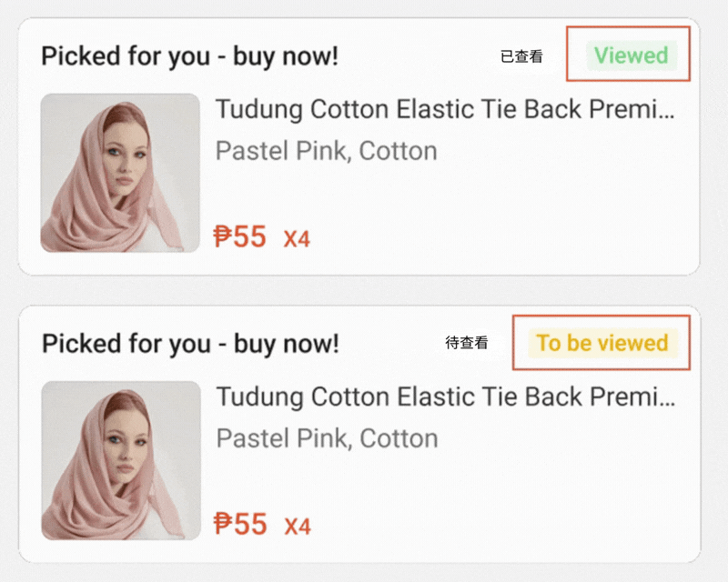Click the Picked for you heading in To be viewed card
This screenshot has height=582, width=728.
(190, 344)
